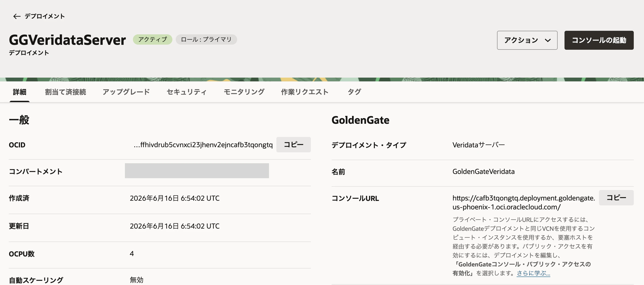Follow the さらに学ぶ... link
The image size is (644, 285).
pos(534,273)
